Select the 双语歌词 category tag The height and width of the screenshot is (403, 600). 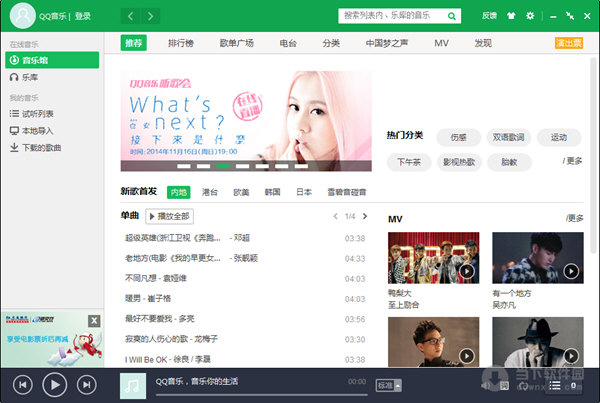coord(509,137)
